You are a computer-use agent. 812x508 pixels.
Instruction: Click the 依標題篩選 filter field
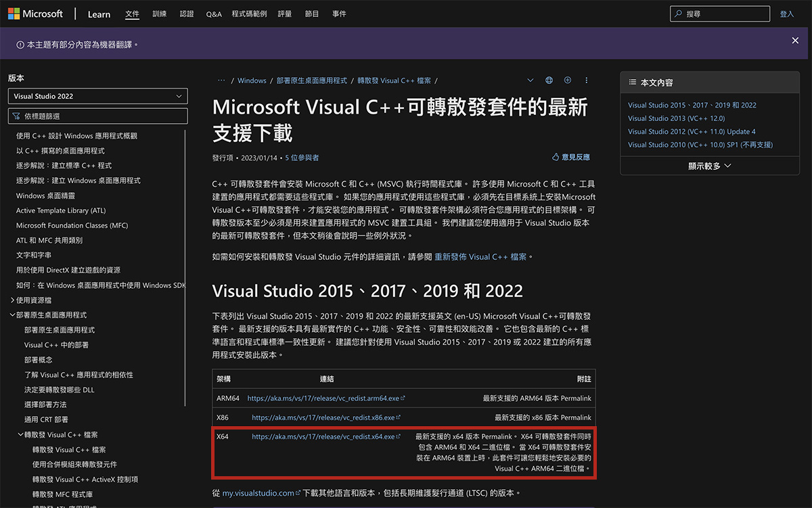point(97,116)
